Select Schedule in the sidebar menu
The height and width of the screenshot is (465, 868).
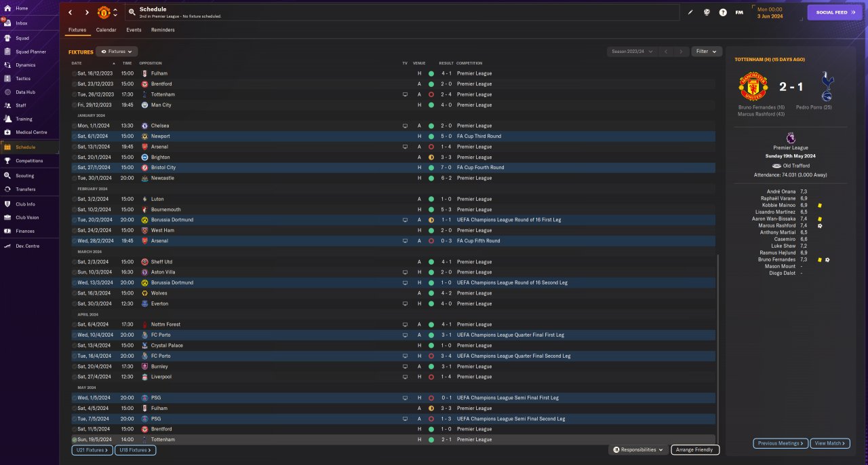coord(29,147)
